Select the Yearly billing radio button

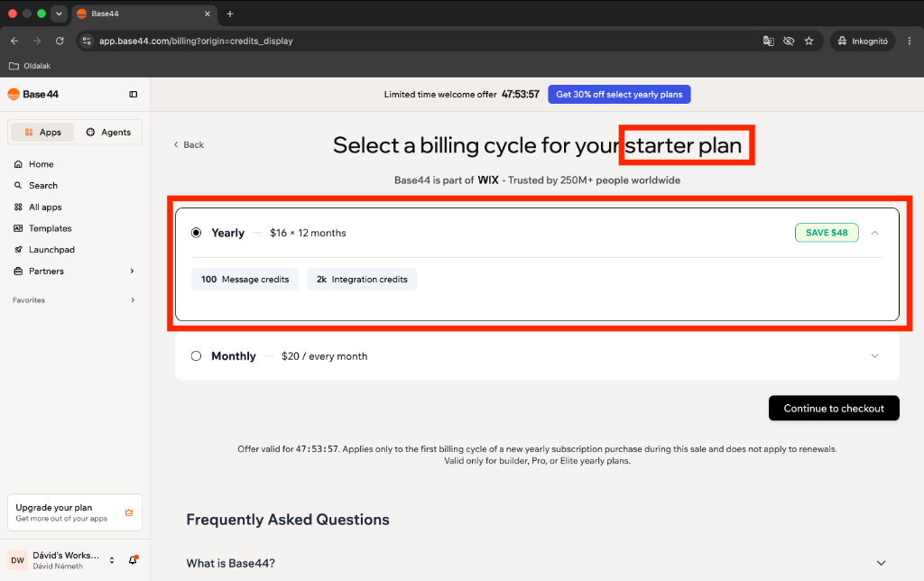(196, 233)
